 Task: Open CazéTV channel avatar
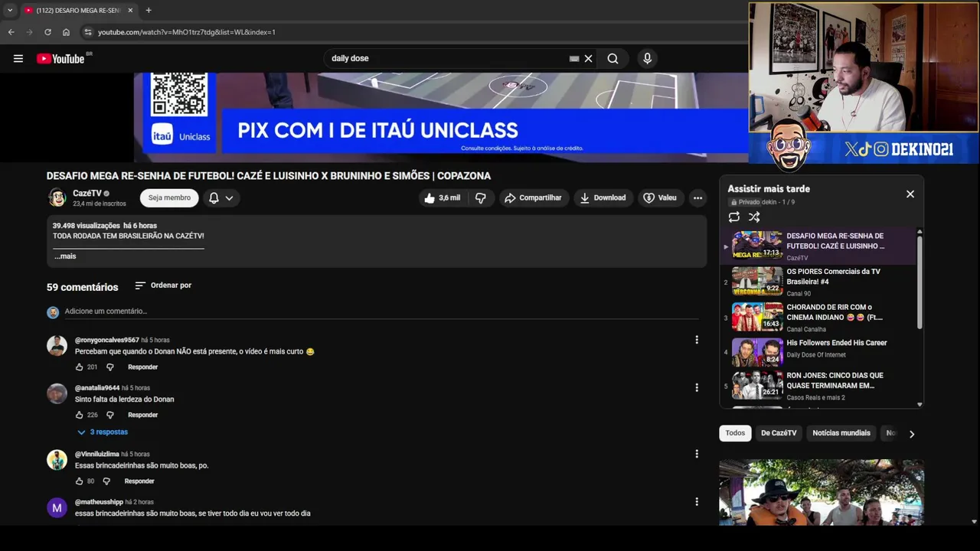(57, 198)
